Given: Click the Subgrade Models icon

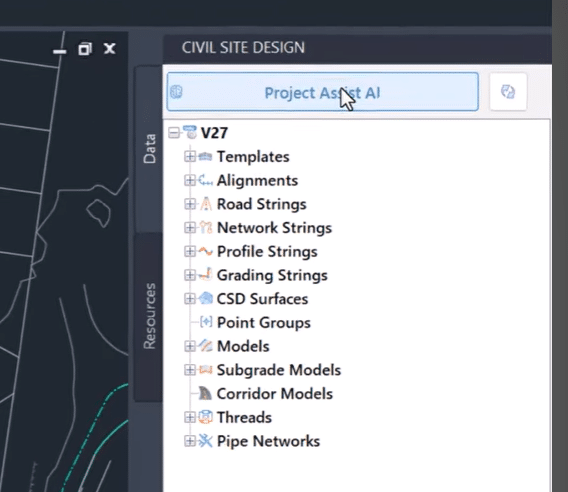Looking at the screenshot, I should click(x=205, y=370).
